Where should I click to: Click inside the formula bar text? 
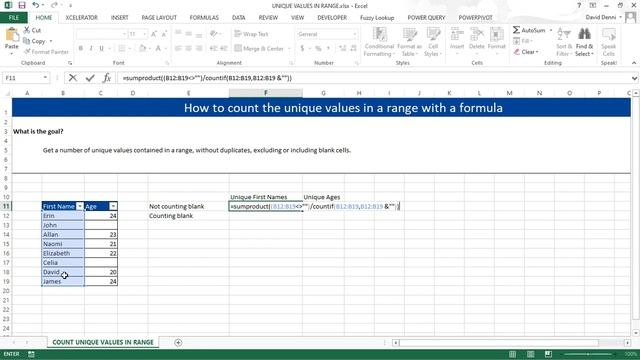point(207,78)
